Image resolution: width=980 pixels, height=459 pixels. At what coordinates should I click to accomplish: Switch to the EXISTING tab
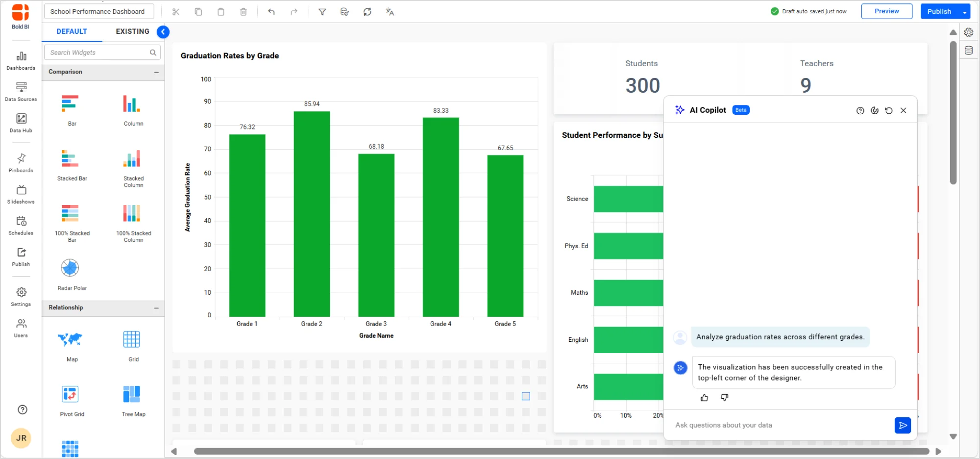[x=131, y=31]
